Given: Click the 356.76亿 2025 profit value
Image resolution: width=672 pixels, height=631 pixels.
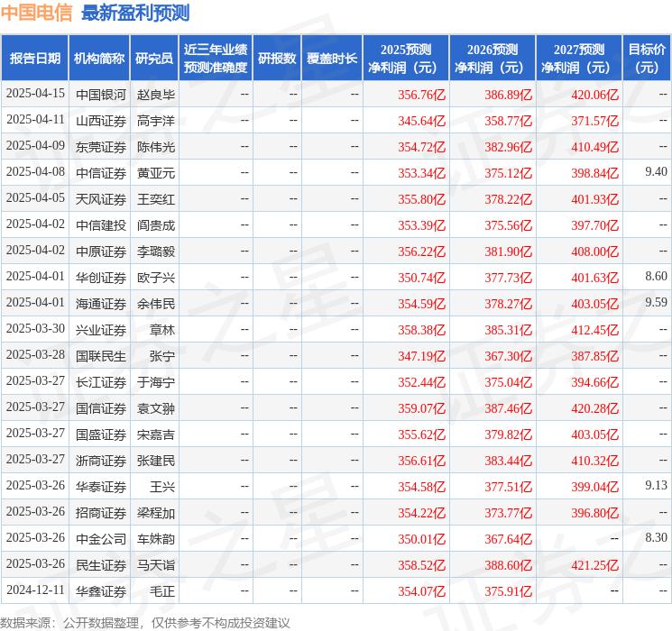Looking at the screenshot, I should click(x=422, y=95).
